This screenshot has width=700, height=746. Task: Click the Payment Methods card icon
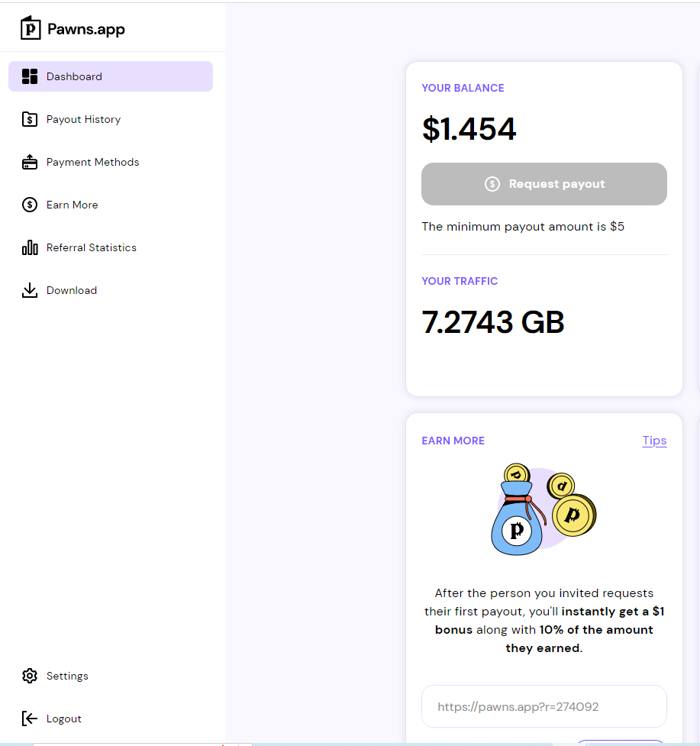point(30,162)
